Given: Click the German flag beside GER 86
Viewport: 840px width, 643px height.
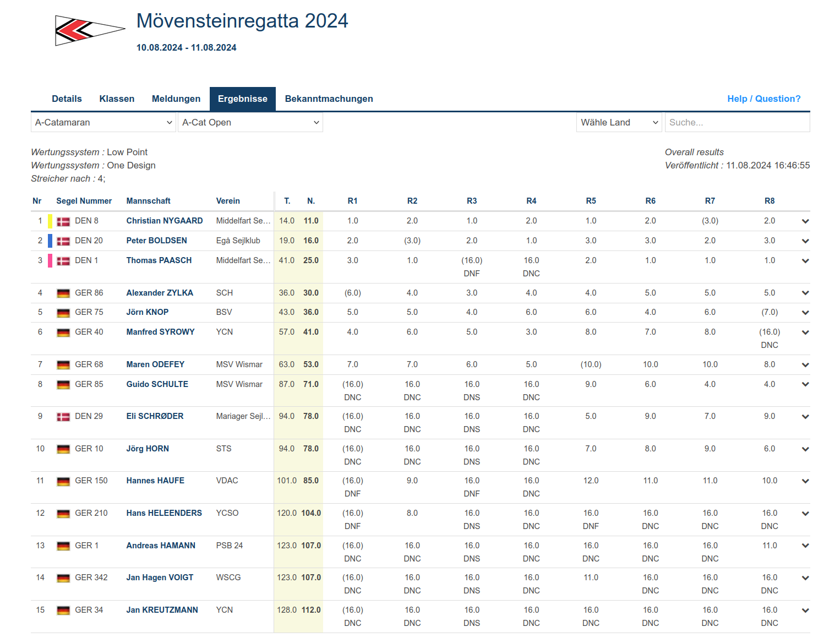Looking at the screenshot, I should point(63,294).
